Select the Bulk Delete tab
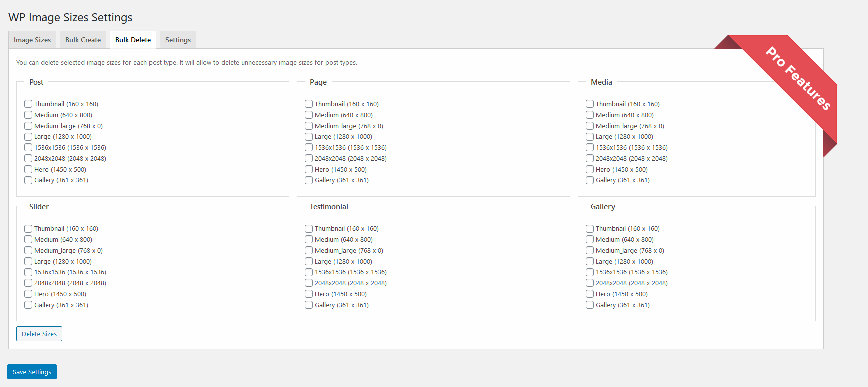The width and height of the screenshot is (868, 387). pos(133,40)
